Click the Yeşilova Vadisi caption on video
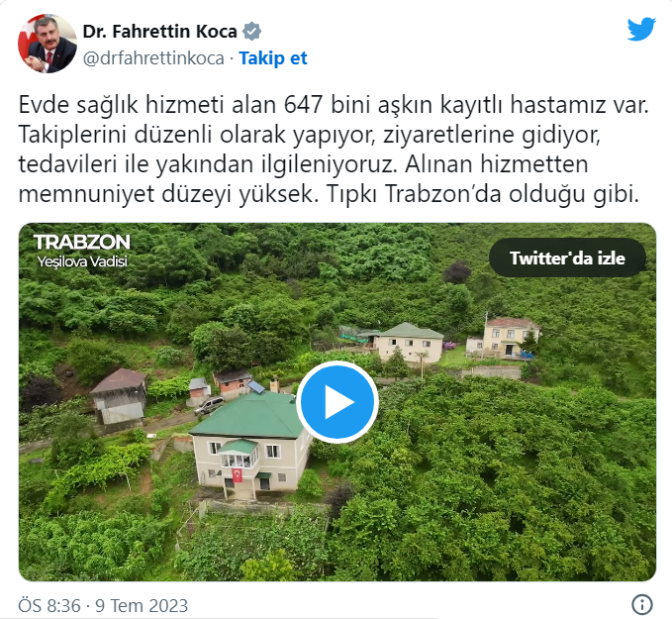 [82, 261]
